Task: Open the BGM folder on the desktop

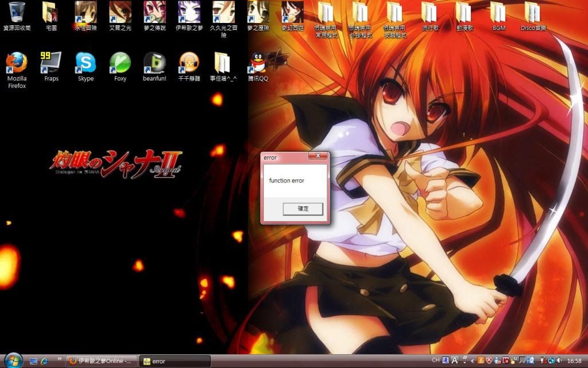Action: tap(499, 16)
